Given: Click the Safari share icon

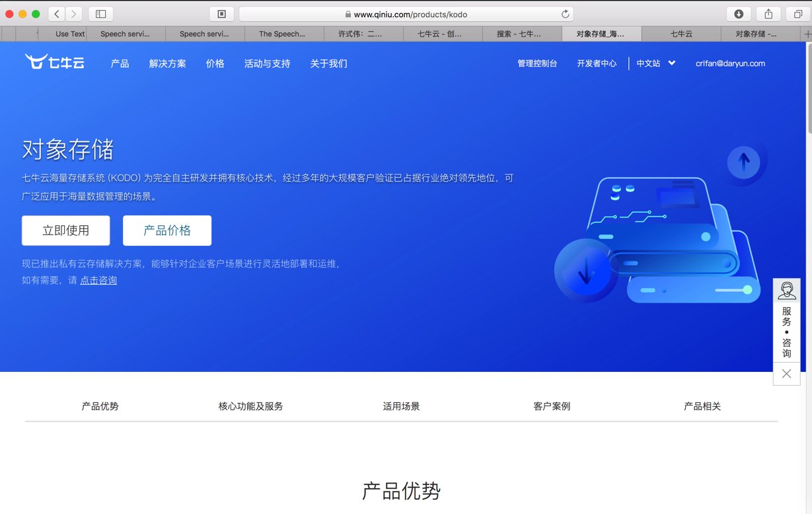Looking at the screenshot, I should tap(768, 14).
